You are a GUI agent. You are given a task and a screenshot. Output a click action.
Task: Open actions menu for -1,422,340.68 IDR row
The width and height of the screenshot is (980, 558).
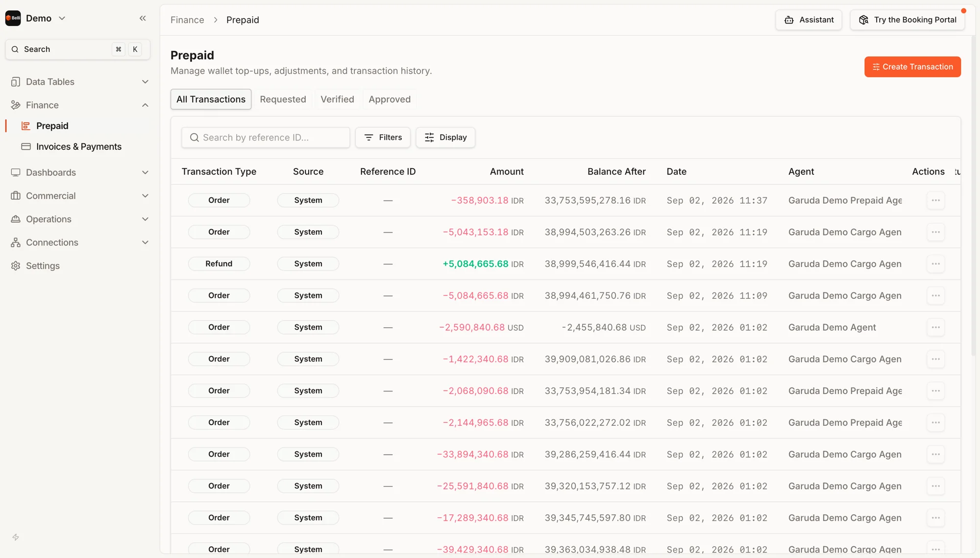pos(935,359)
